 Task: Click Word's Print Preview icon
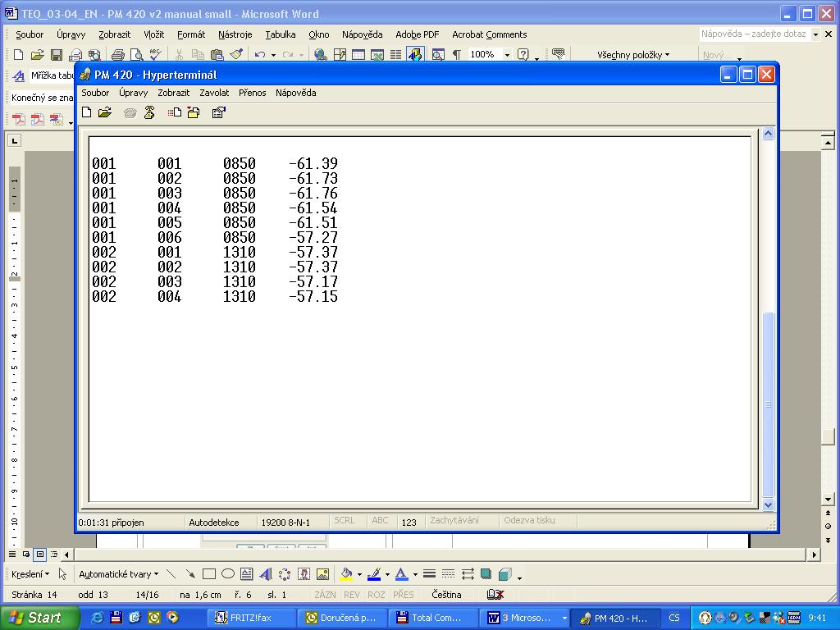(x=137, y=55)
